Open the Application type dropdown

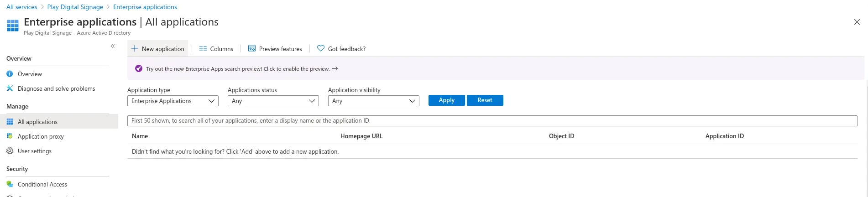(x=173, y=101)
